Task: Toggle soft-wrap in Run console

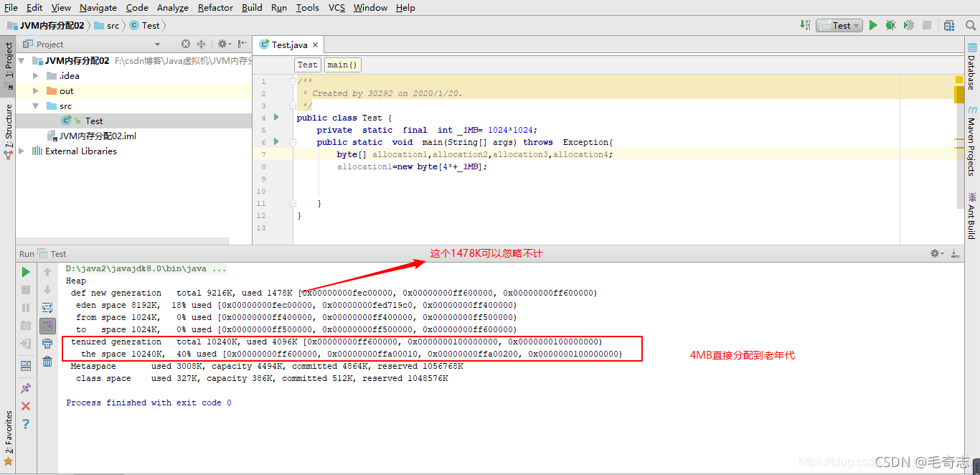Action: (x=47, y=308)
